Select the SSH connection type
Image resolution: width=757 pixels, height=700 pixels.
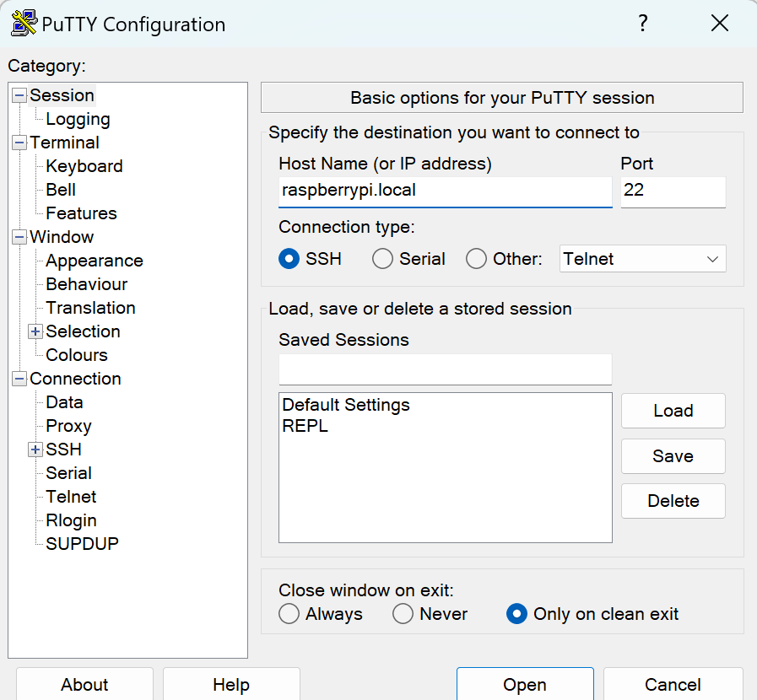[x=289, y=259]
